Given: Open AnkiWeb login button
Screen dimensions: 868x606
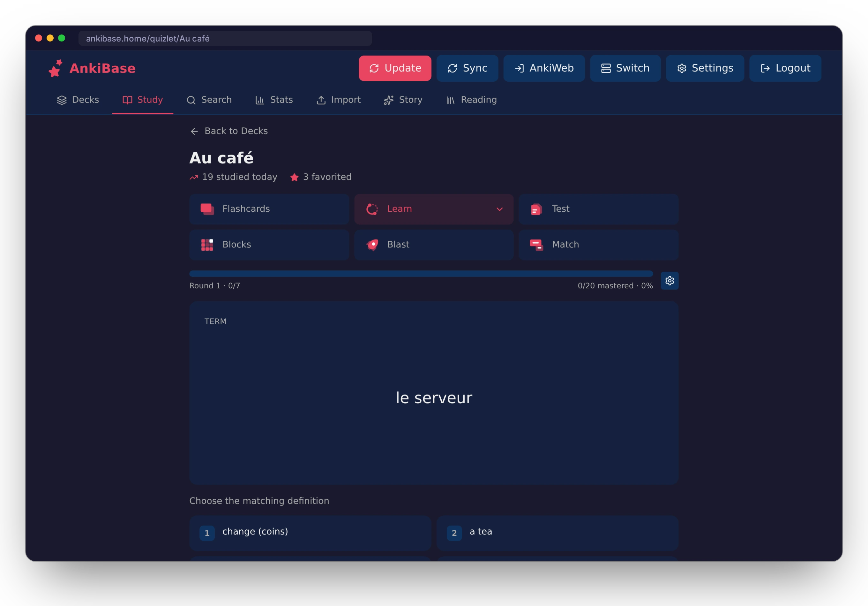Looking at the screenshot, I should pos(544,68).
